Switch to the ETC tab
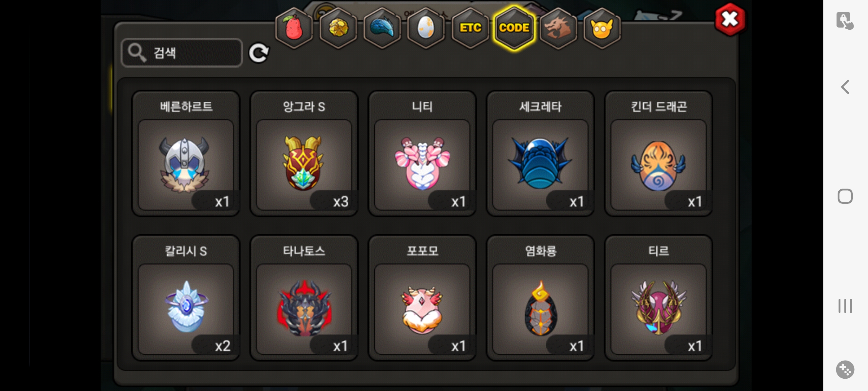Image resolution: width=868 pixels, height=391 pixels. tap(470, 28)
